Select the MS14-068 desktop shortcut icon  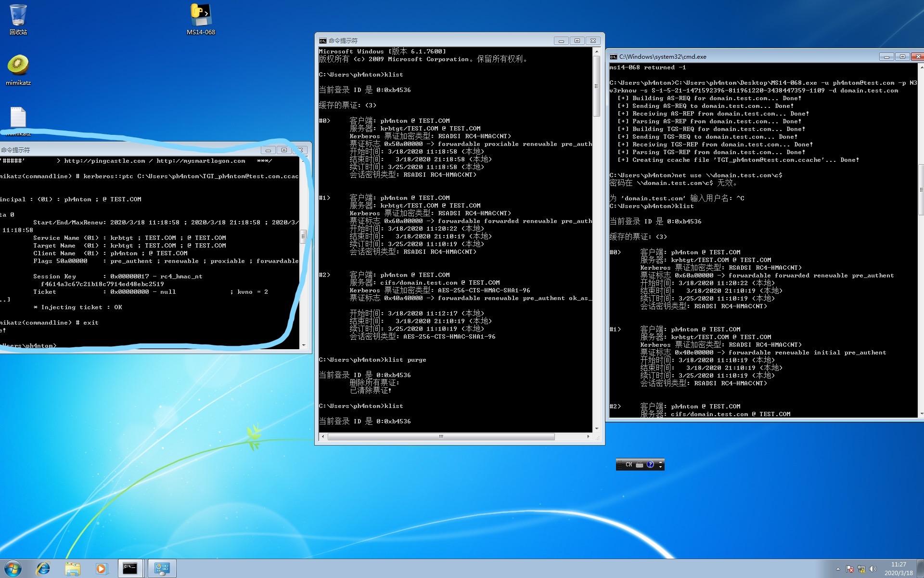201,19
